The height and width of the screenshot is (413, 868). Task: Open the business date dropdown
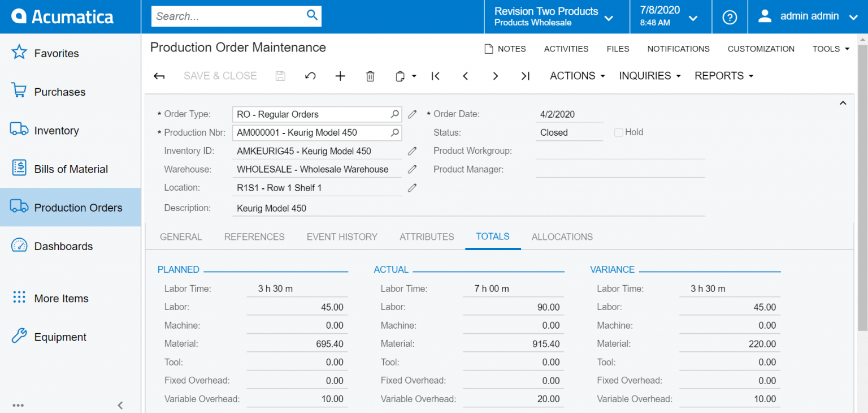coord(671,16)
